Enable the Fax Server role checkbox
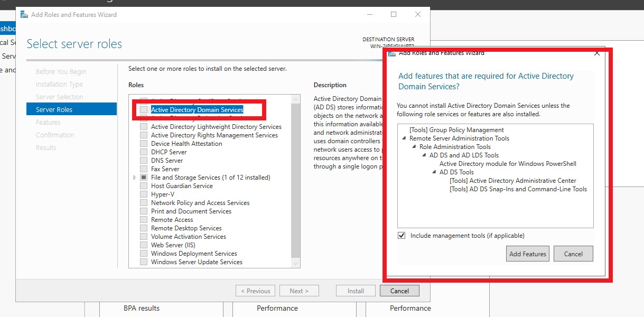 (x=144, y=169)
